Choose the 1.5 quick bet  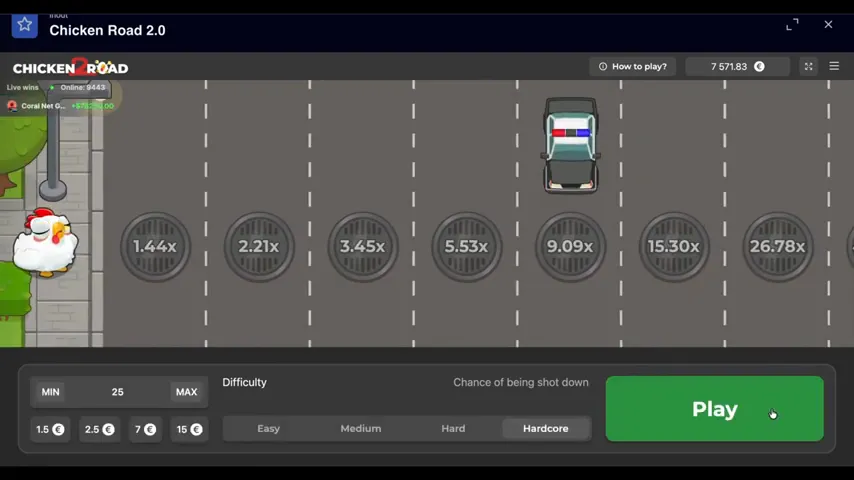50,429
